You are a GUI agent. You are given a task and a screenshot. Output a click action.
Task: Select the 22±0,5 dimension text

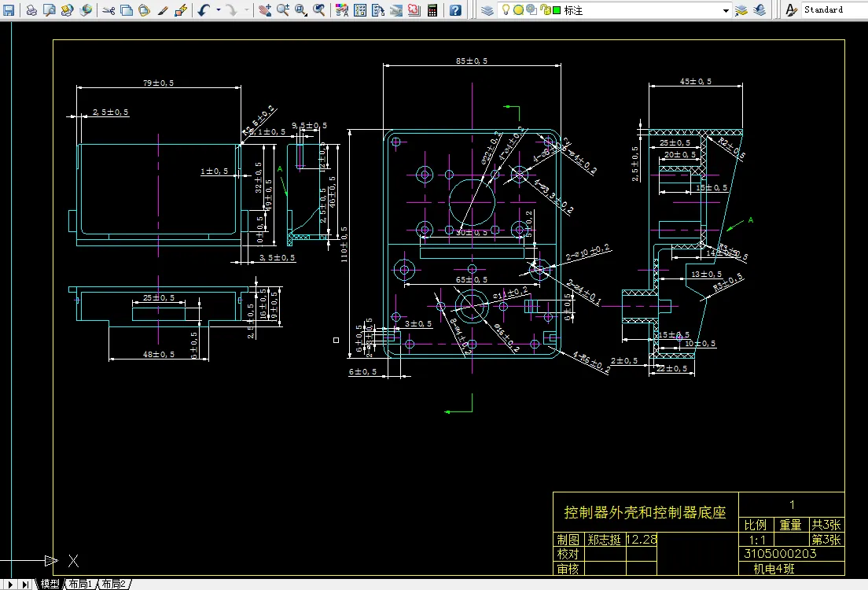click(x=671, y=368)
